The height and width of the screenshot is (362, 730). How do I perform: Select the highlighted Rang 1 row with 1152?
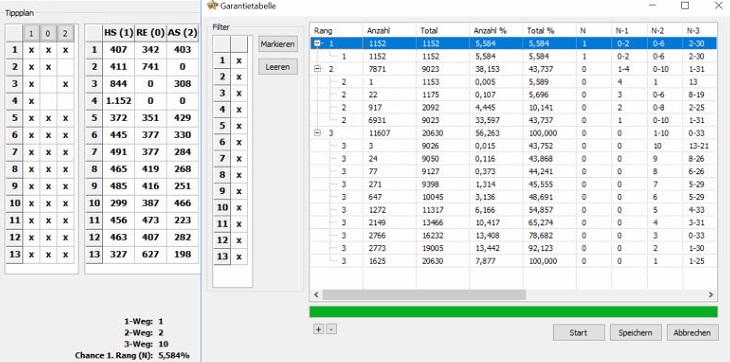tap(514, 43)
